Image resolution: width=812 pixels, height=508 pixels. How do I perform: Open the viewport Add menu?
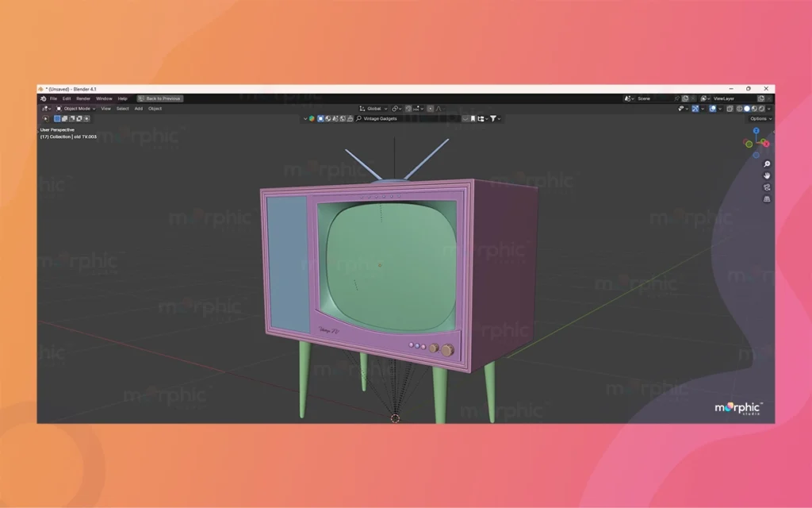[139, 109]
